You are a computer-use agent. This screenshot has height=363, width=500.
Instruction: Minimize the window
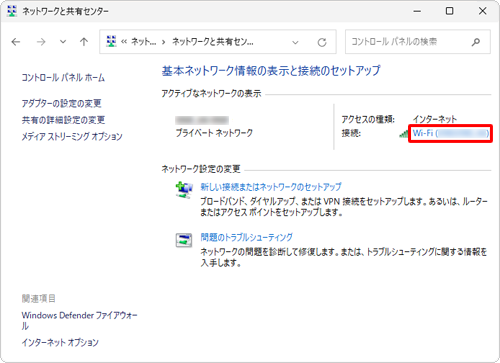[417, 11]
